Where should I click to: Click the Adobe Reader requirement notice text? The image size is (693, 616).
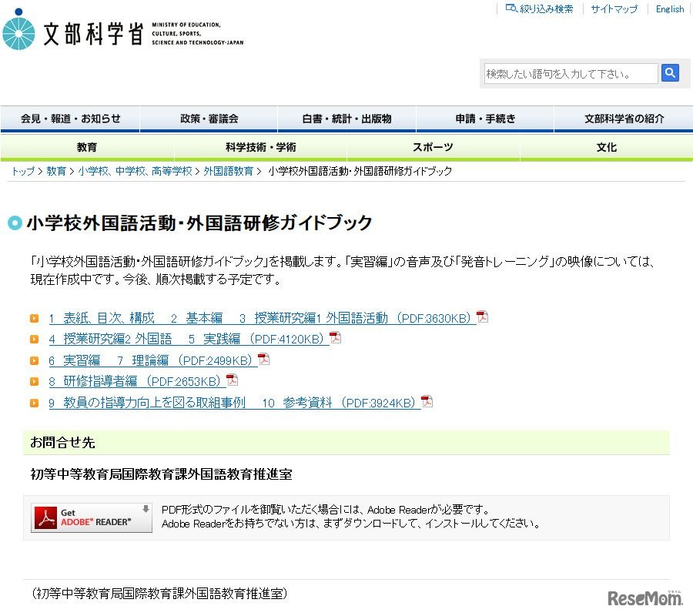pos(350,517)
